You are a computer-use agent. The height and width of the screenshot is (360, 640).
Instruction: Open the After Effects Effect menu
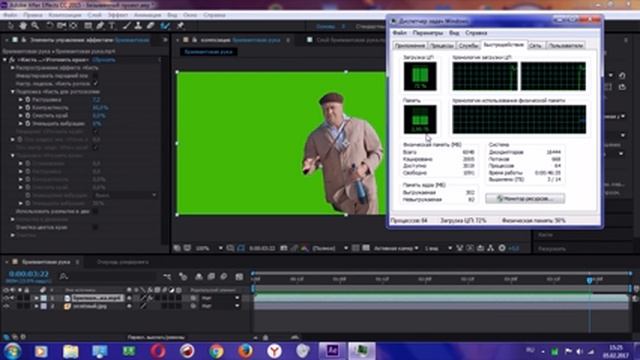118,15
